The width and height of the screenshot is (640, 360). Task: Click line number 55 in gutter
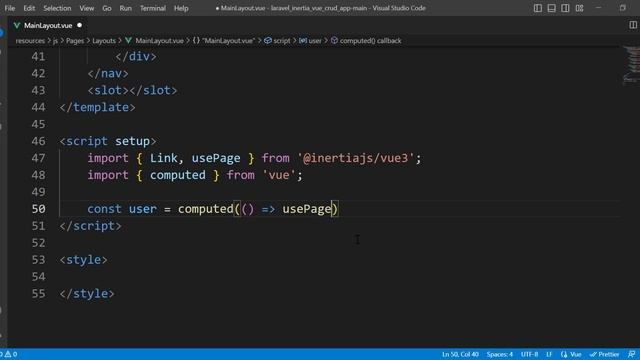coord(38,293)
